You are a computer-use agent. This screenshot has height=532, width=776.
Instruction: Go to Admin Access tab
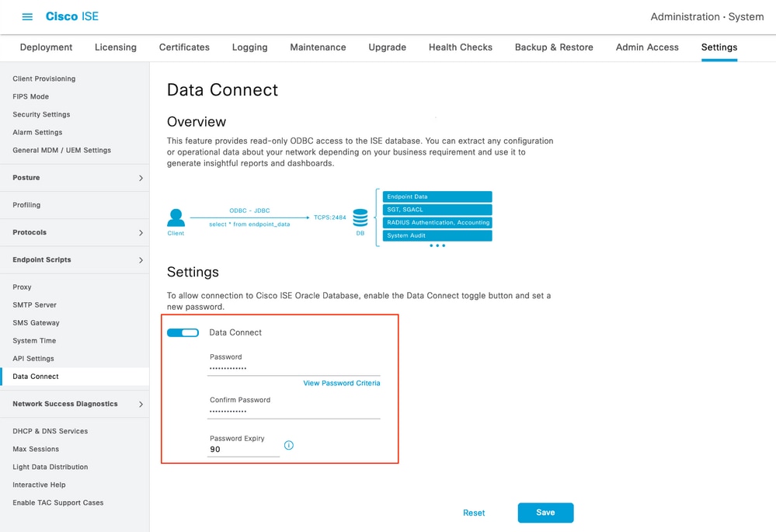647,47
